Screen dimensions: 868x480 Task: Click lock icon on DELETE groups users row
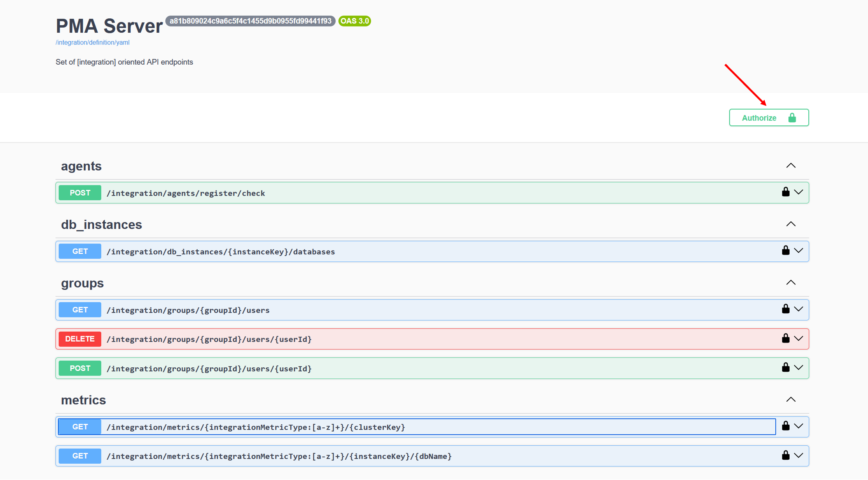click(785, 338)
